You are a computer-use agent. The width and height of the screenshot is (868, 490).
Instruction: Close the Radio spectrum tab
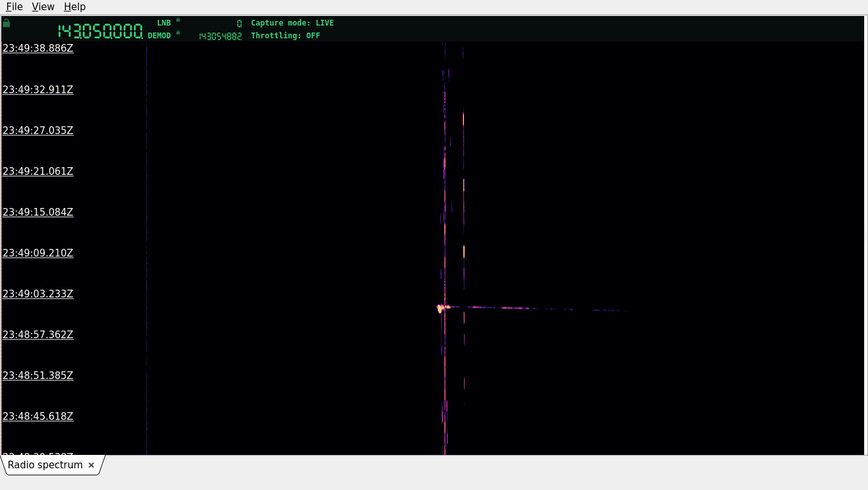tap(91, 465)
